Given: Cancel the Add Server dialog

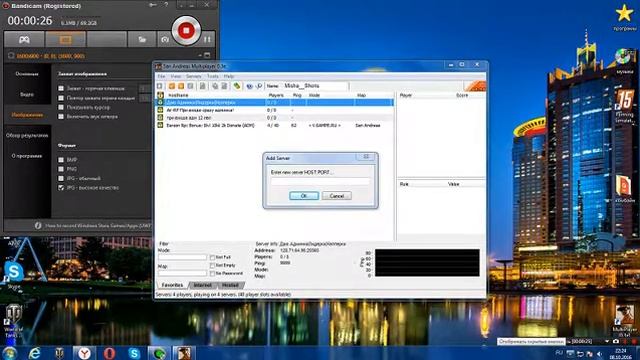Looking at the screenshot, I should point(337,196).
